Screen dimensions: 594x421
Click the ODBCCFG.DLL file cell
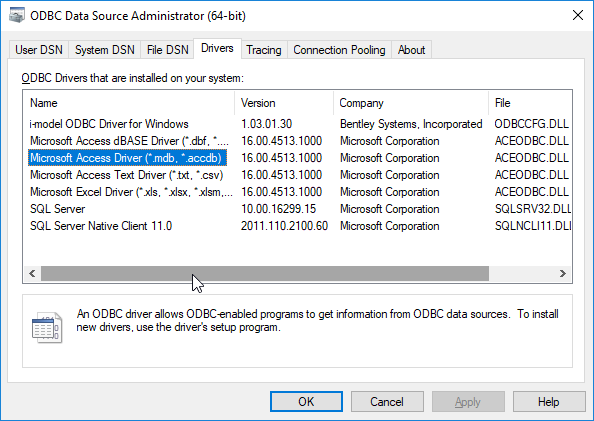coord(531,124)
